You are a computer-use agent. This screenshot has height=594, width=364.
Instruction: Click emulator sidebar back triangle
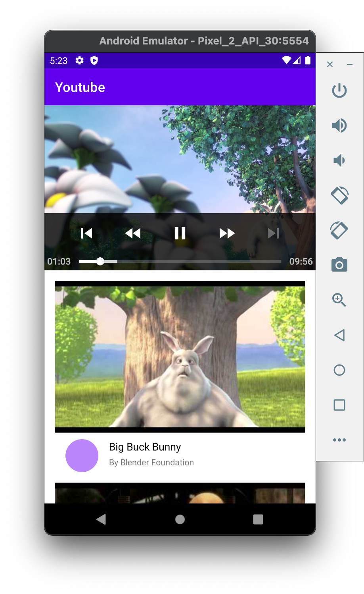[339, 335]
